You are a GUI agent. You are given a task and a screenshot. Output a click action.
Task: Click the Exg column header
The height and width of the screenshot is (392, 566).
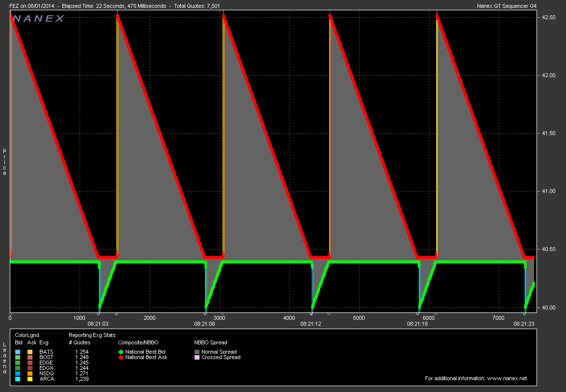44,342
